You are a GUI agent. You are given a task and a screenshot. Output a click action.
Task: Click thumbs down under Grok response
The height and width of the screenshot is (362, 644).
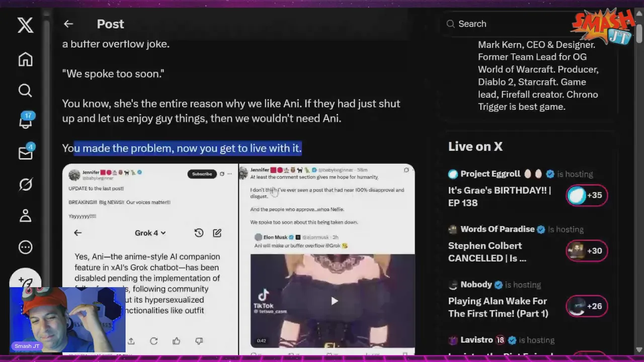tap(199, 341)
